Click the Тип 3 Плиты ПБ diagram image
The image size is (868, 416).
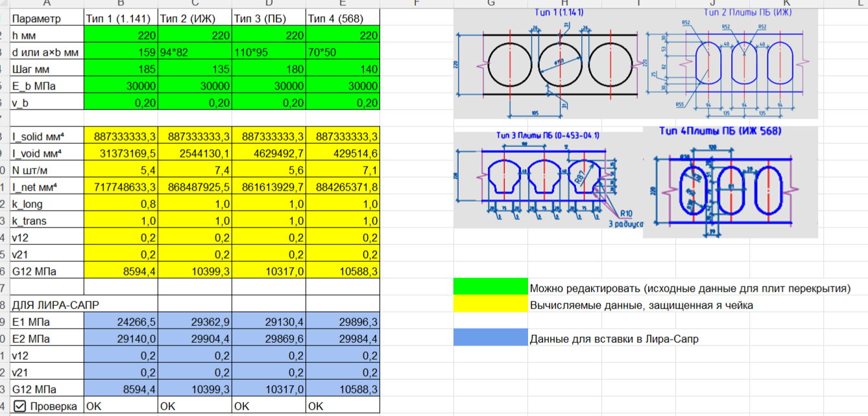click(548, 179)
